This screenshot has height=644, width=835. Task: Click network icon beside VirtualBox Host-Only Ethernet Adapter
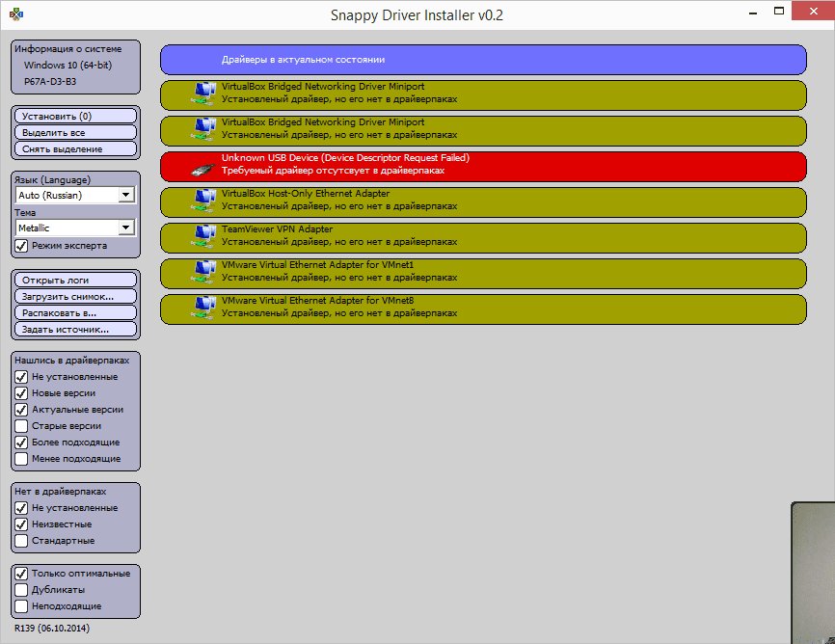point(204,201)
